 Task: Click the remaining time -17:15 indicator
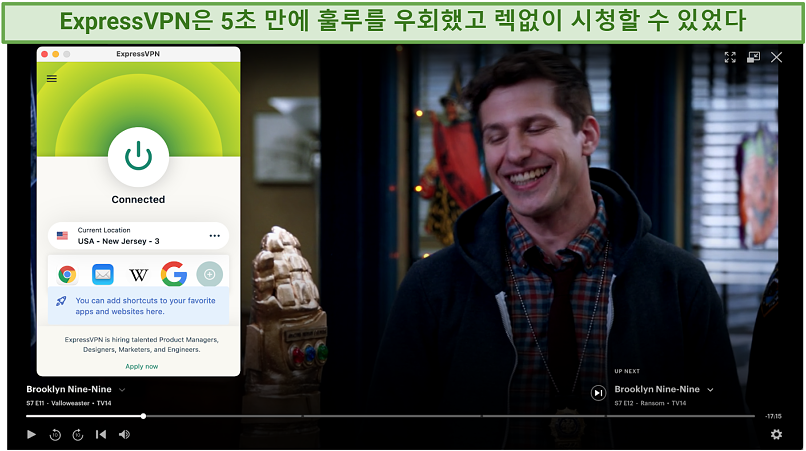click(773, 416)
